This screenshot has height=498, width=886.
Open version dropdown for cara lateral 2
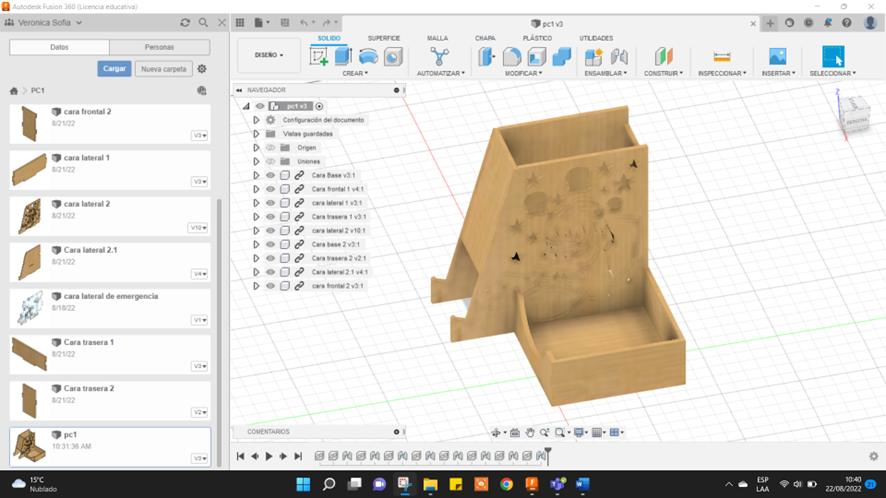coord(198,228)
